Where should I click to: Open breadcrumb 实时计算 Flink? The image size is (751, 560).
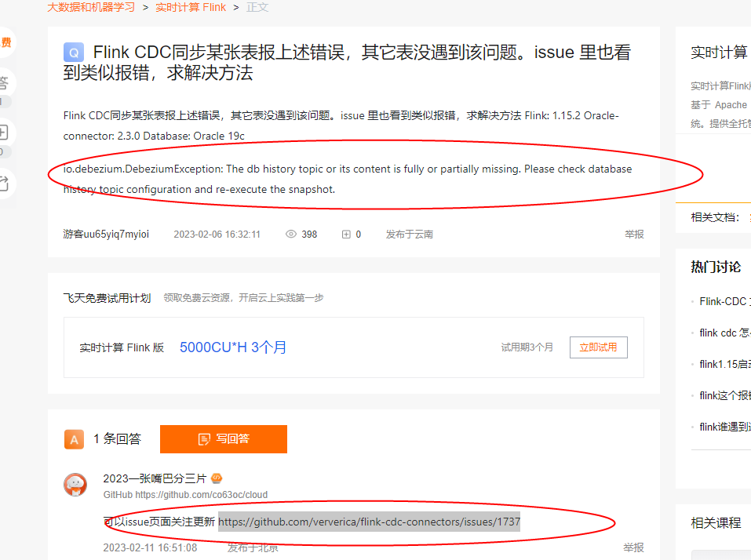[191, 8]
